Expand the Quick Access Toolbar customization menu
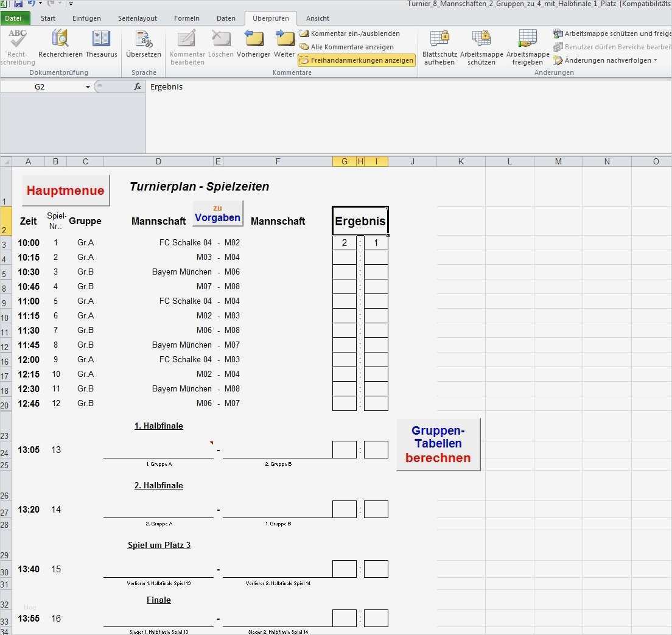The height and width of the screenshot is (635, 672). (70, 4)
